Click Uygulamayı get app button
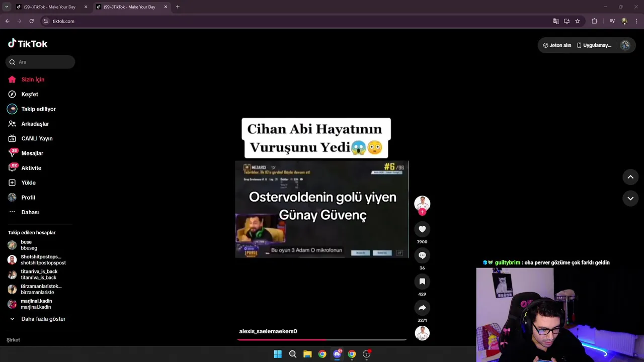The image size is (644, 362). pos(594,45)
